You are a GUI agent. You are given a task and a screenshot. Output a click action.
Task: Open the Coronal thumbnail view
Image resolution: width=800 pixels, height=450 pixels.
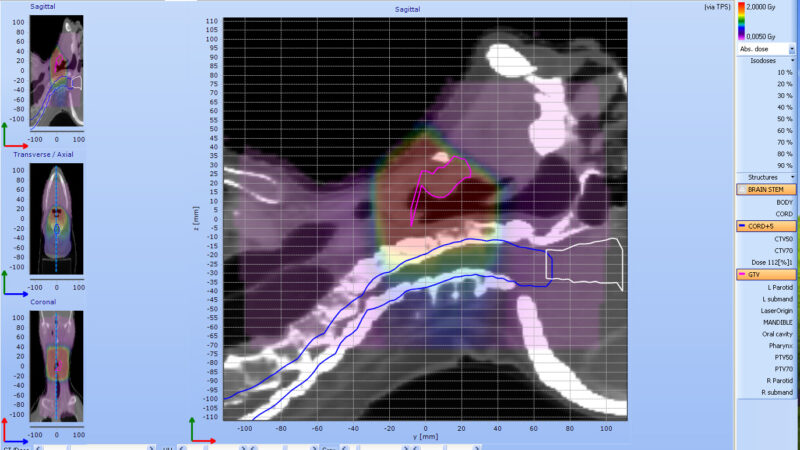click(56, 364)
